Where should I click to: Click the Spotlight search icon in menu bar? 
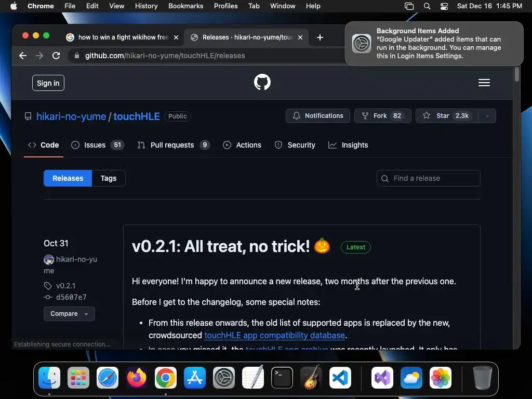click(427, 6)
